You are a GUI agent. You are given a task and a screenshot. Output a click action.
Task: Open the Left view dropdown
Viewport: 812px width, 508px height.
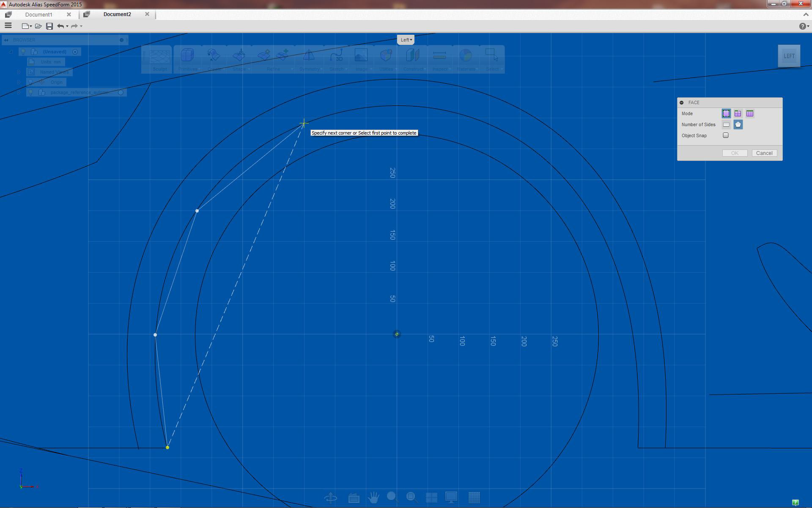point(406,40)
